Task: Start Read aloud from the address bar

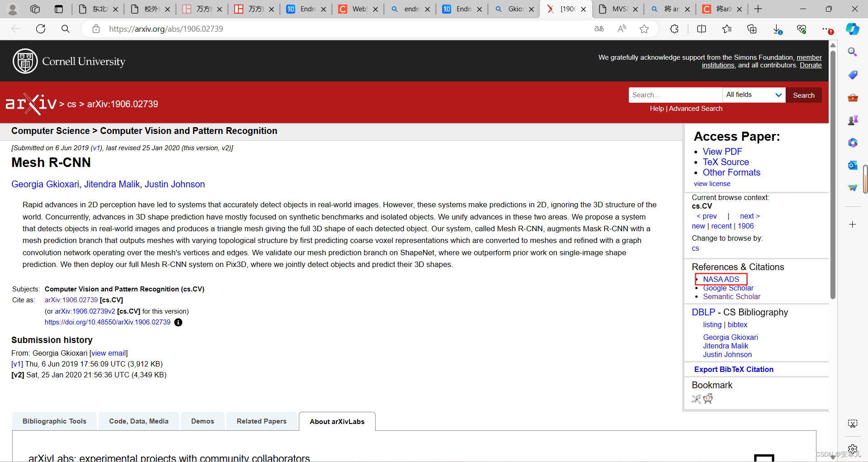Action: 622,29
